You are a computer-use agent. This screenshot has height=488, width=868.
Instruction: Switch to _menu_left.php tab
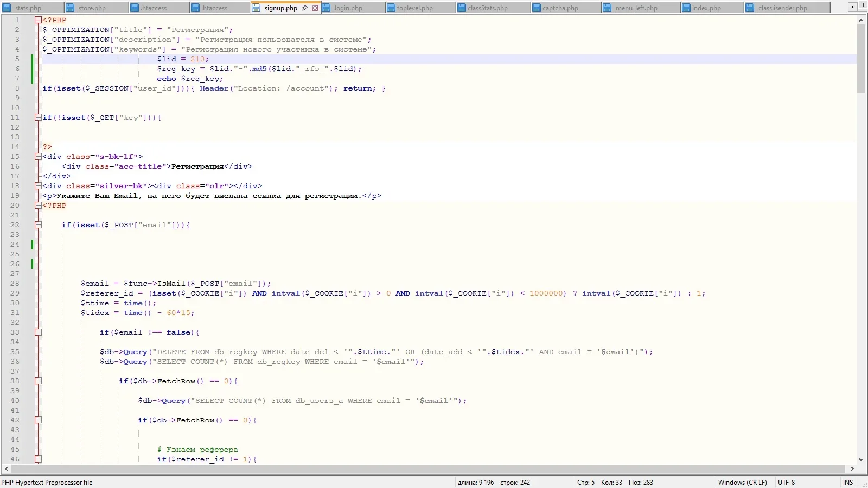pyautogui.click(x=641, y=8)
